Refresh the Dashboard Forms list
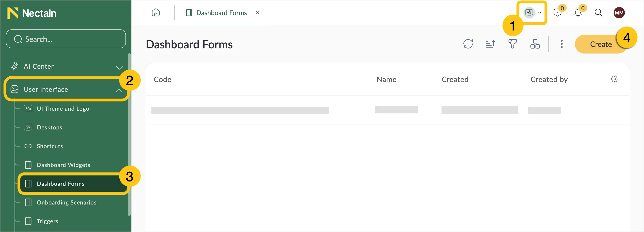644x232 pixels. pos(468,44)
